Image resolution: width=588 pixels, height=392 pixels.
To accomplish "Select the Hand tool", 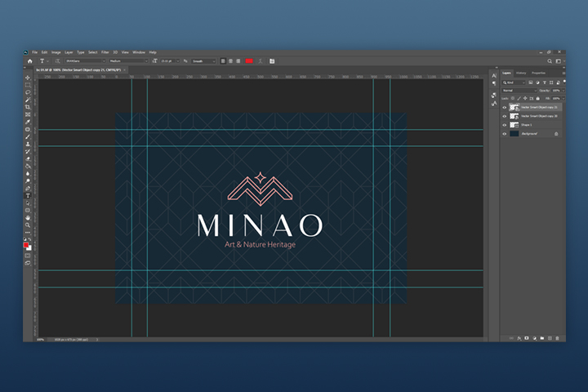I will click(x=28, y=217).
